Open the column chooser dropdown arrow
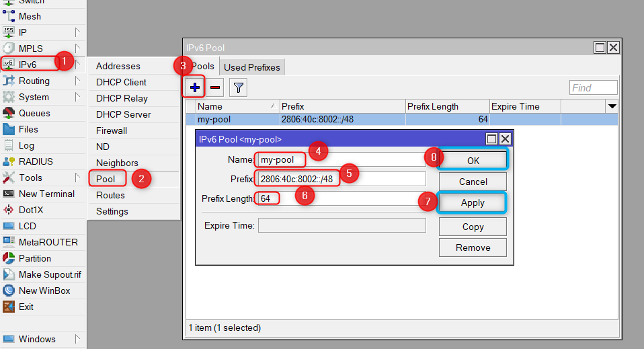Viewport: 644px width, 349px height. pyautogui.click(x=612, y=106)
